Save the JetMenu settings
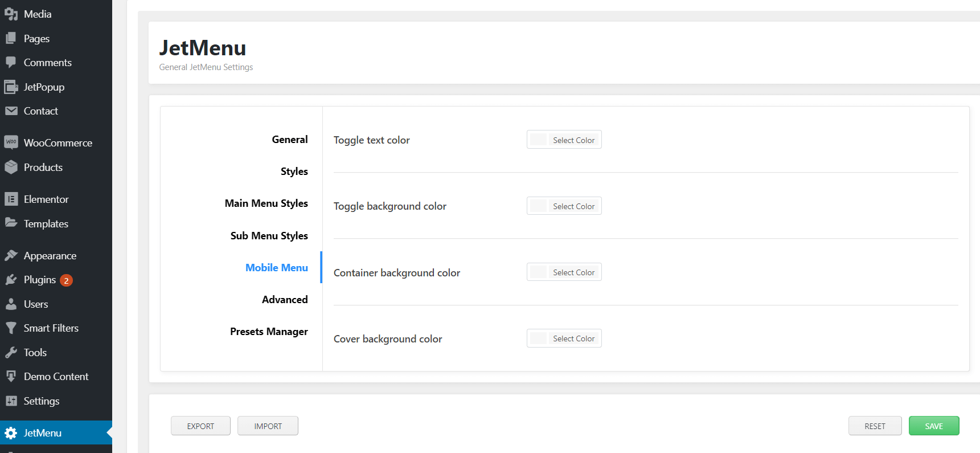The image size is (980, 453). point(934,426)
